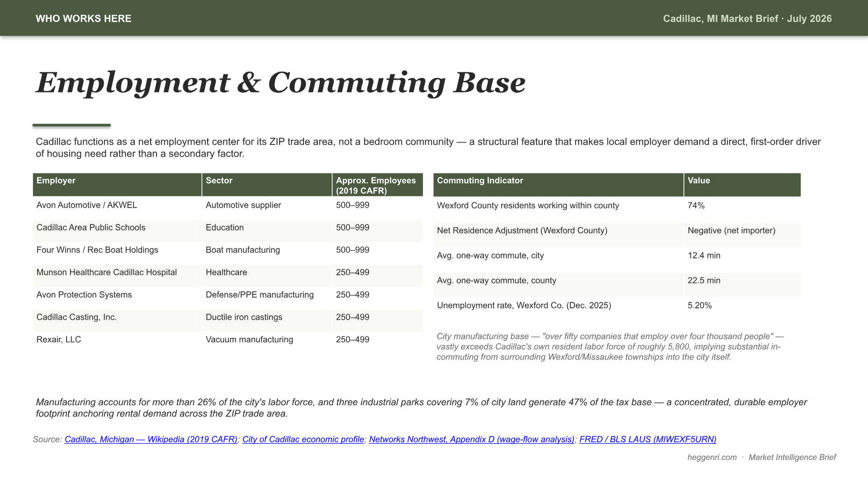Click the italic 'Manufacturing accounts for' summary paragraph
The image size is (868, 489).
click(421, 408)
